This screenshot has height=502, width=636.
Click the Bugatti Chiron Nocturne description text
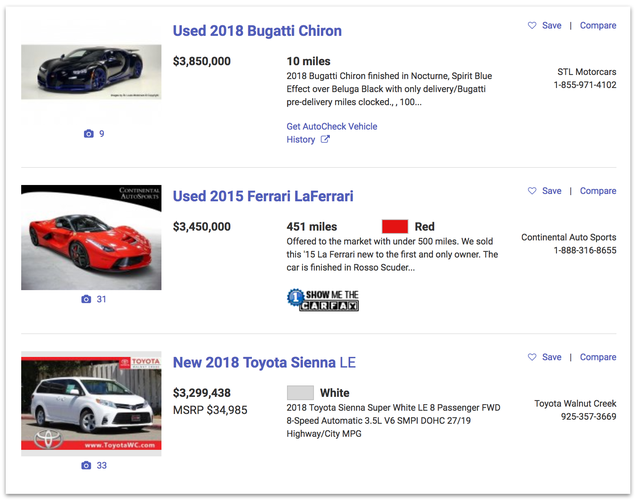coord(389,89)
